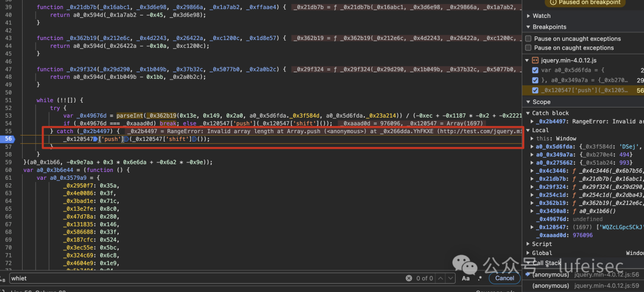Image resolution: width=644 pixels, height=292 pixels.
Task: Click inline breakpoint marker before ['push'] on line 56
Action: click(95, 139)
